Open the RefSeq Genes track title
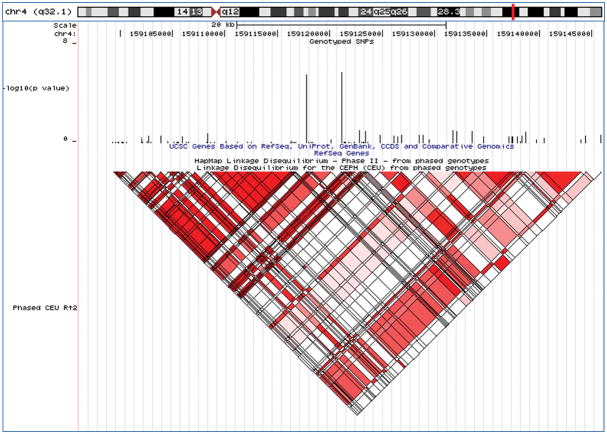 pos(341,153)
